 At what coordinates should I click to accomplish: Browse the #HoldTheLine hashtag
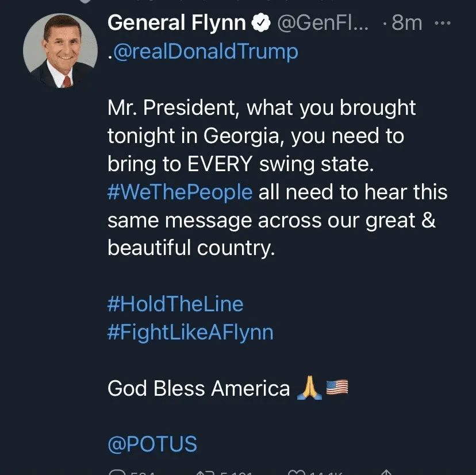175,304
